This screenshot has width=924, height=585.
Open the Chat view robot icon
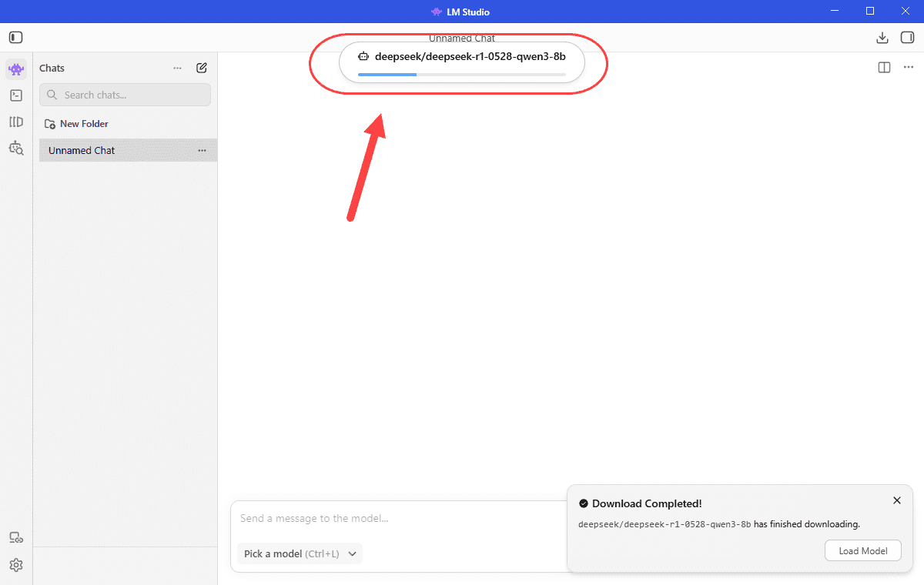(16, 69)
